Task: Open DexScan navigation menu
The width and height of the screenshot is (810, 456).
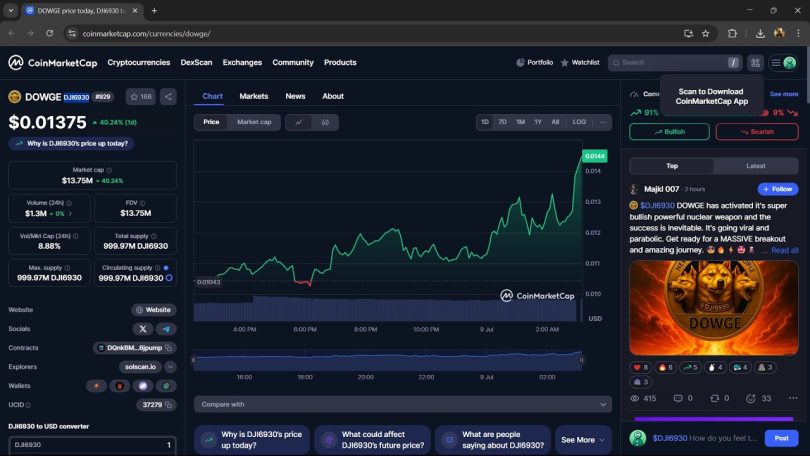Action: tap(196, 62)
